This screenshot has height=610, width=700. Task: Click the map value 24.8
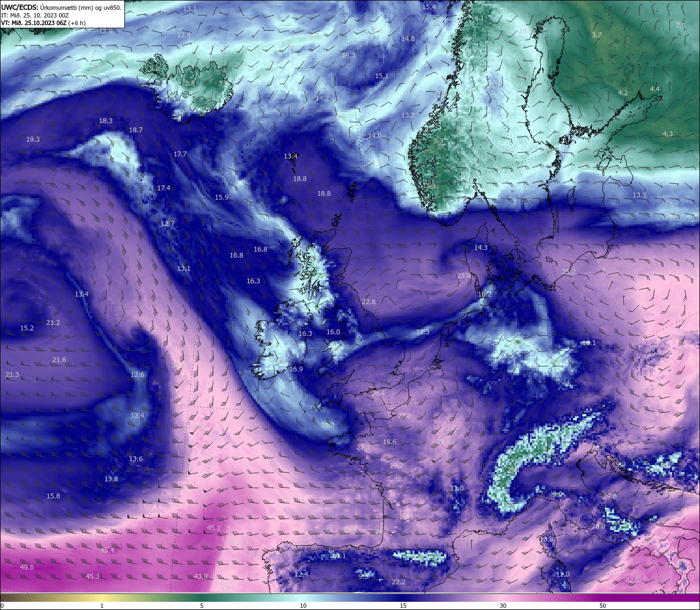point(609,496)
